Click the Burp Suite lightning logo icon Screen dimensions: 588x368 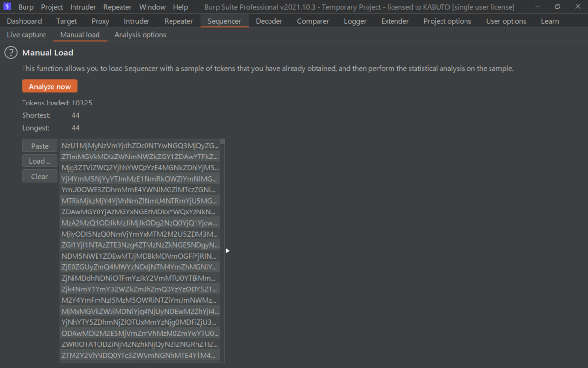[x=7, y=7]
